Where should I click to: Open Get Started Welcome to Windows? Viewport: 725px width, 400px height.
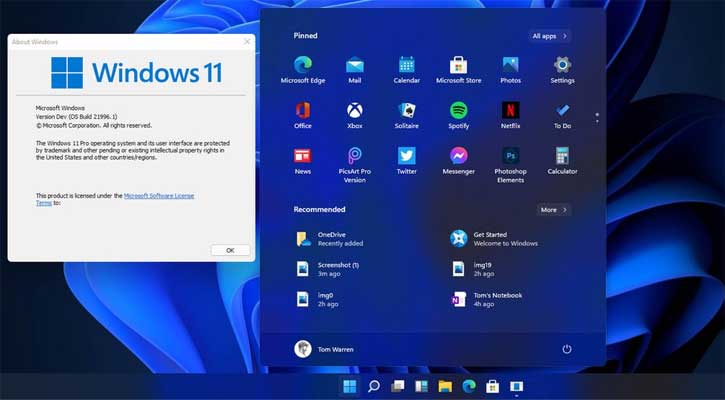point(494,239)
